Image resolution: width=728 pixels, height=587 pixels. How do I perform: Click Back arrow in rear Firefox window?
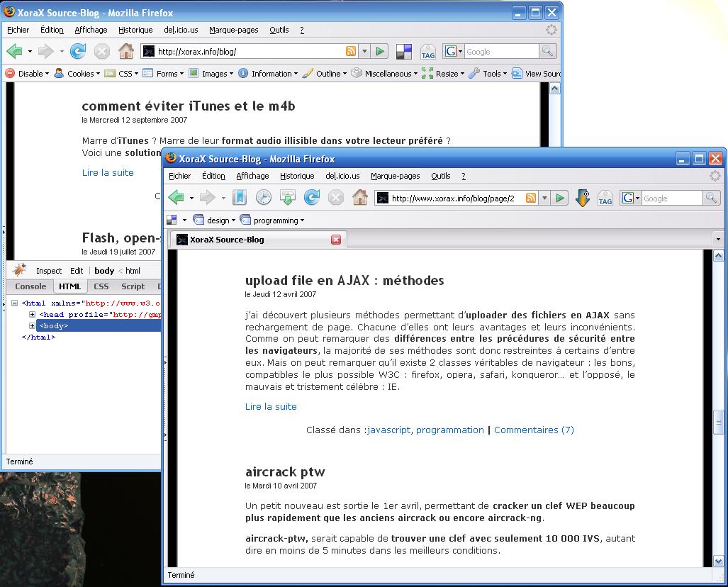click(14, 51)
